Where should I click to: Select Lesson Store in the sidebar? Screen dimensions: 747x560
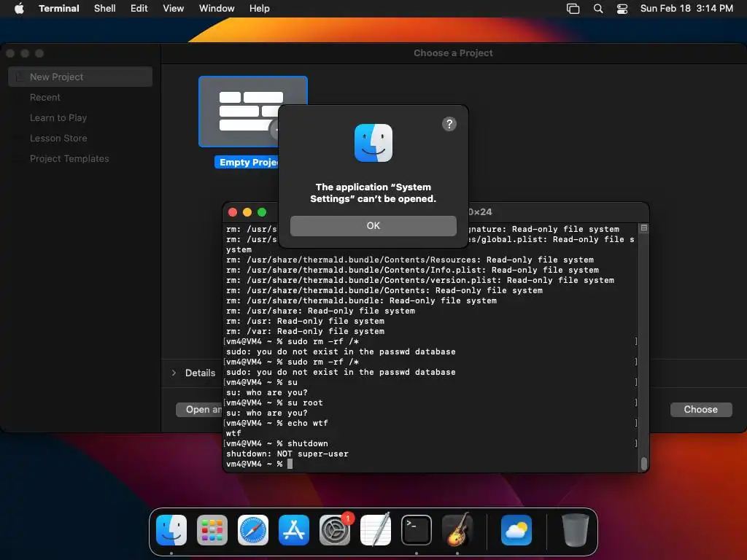pos(58,138)
